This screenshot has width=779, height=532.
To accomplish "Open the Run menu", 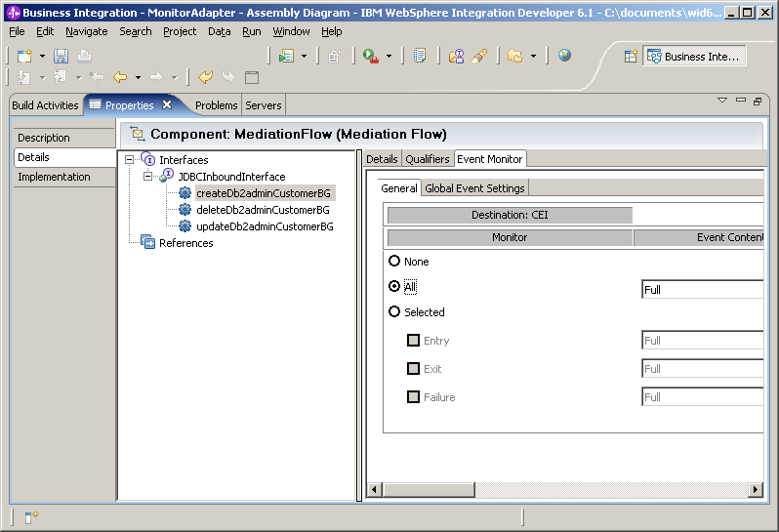I will coord(252,32).
